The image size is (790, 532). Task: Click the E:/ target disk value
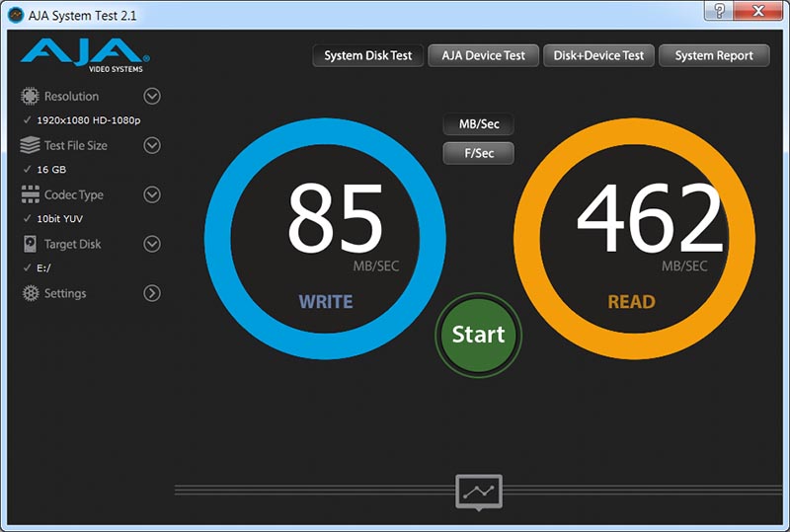(x=43, y=268)
